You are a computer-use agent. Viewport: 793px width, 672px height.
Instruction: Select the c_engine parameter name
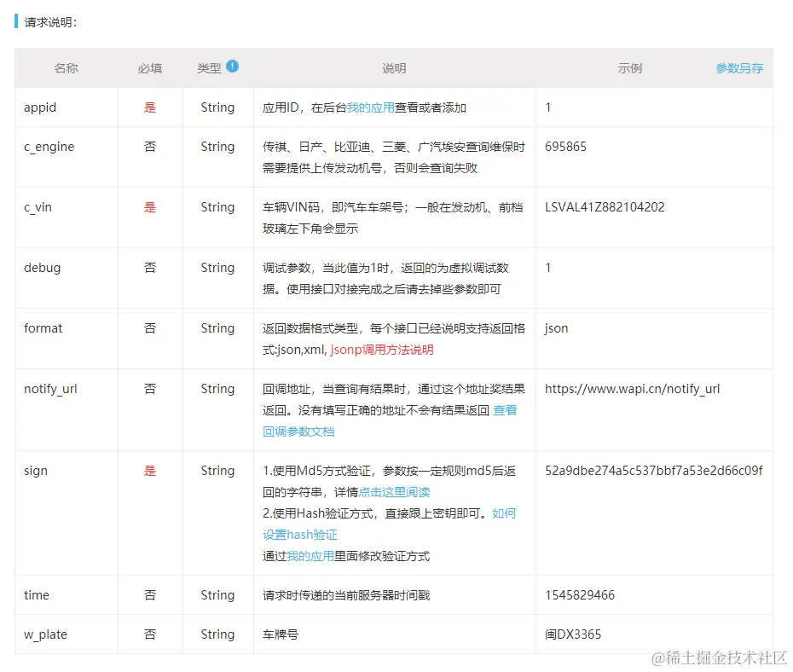[x=49, y=147]
